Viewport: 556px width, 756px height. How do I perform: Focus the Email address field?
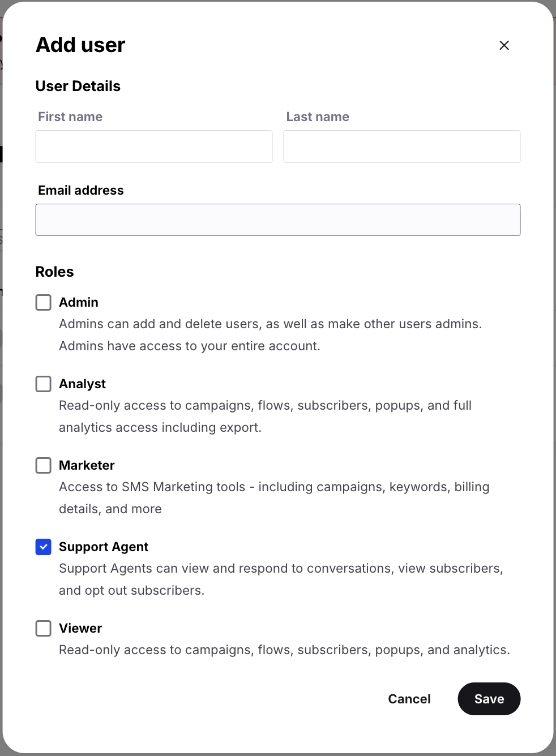point(277,220)
